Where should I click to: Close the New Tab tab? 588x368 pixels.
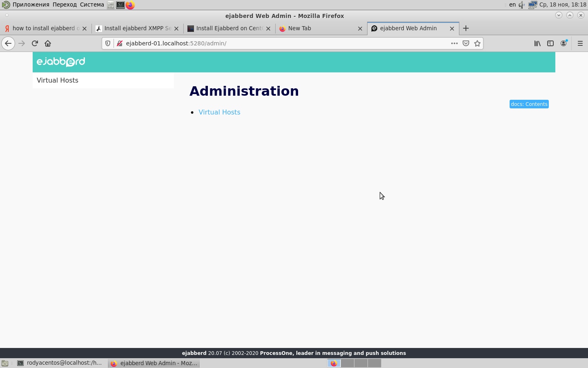click(x=360, y=29)
